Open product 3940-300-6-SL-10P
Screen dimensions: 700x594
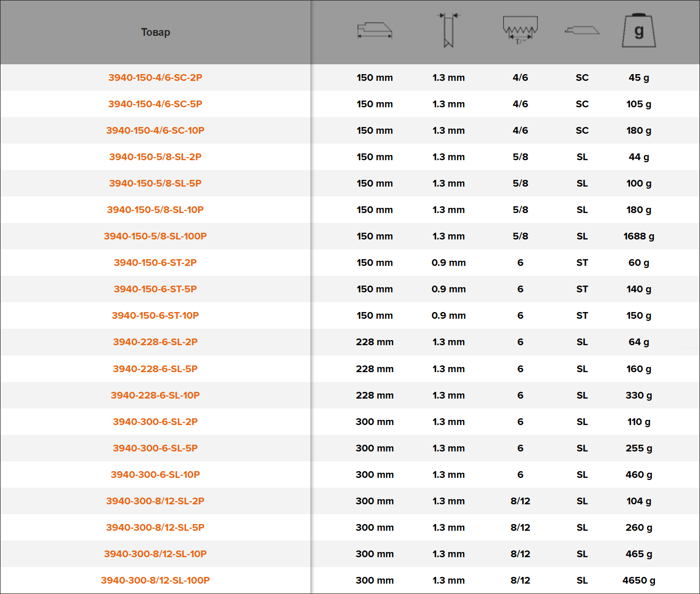click(x=155, y=475)
